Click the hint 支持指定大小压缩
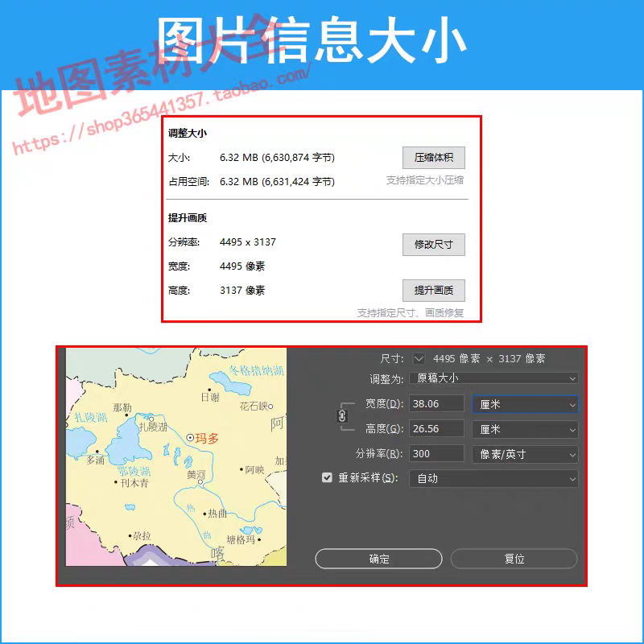The height and width of the screenshot is (644, 644). tap(425, 180)
